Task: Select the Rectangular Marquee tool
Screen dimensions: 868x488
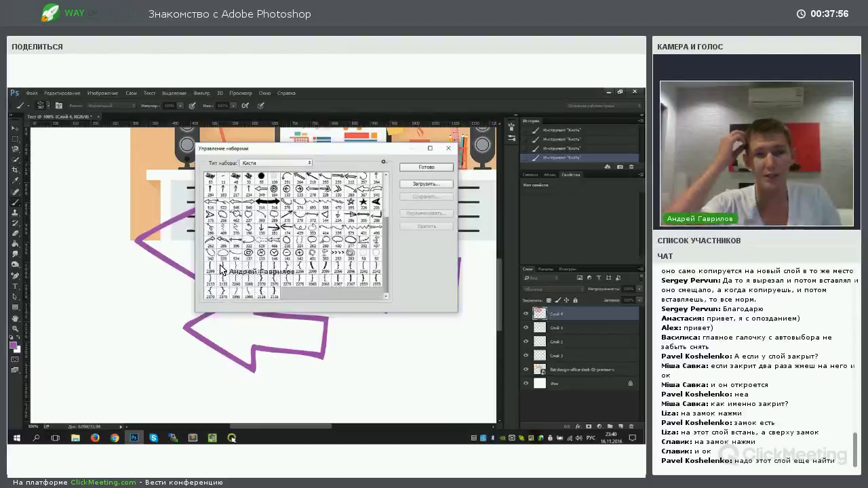Action: point(14,138)
